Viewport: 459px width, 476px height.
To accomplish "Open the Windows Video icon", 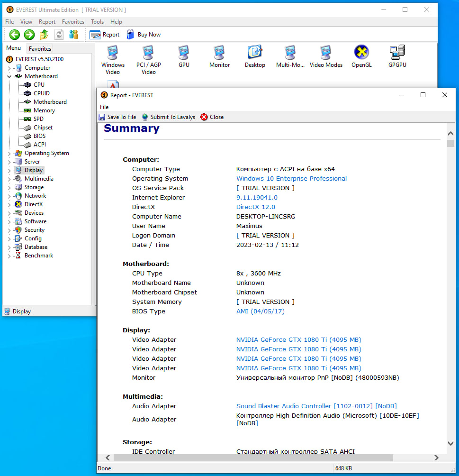I will (113, 60).
